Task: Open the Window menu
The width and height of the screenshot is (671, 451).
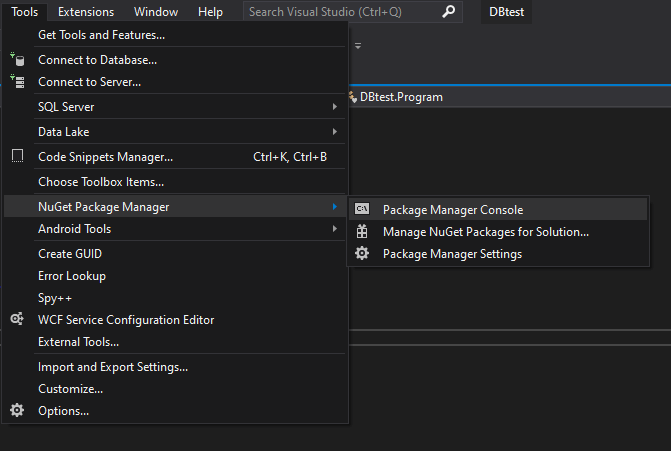Action: (x=156, y=12)
